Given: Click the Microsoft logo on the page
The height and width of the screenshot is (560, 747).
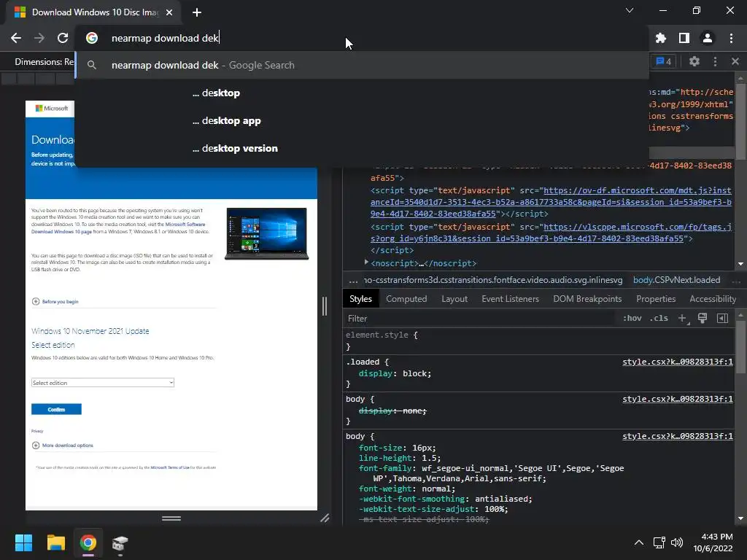Looking at the screenshot, I should [52, 109].
